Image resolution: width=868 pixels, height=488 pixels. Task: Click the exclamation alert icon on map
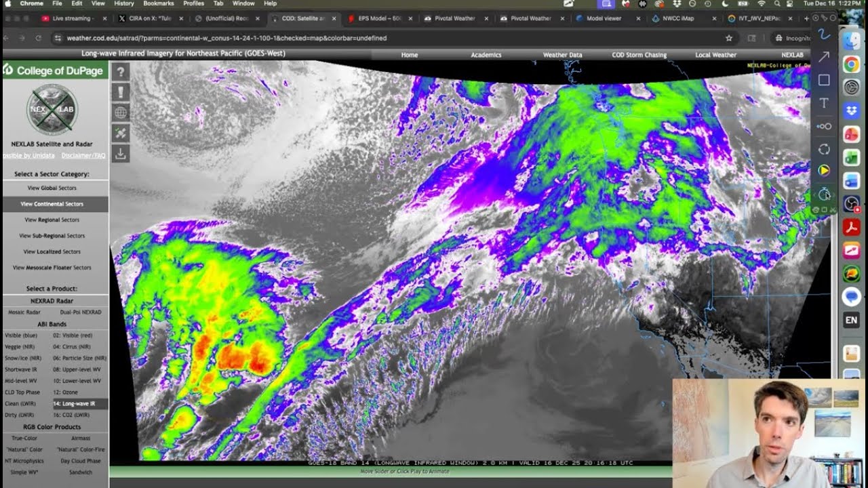pyautogui.click(x=120, y=92)
